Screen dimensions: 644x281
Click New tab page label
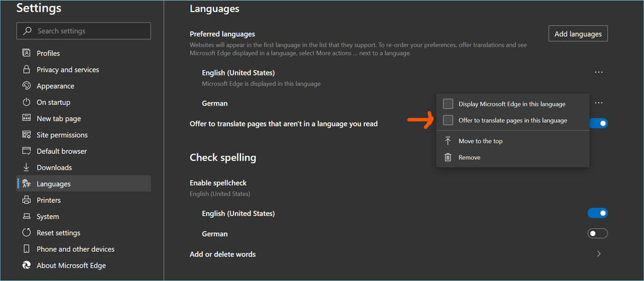[x=59, y=119]
